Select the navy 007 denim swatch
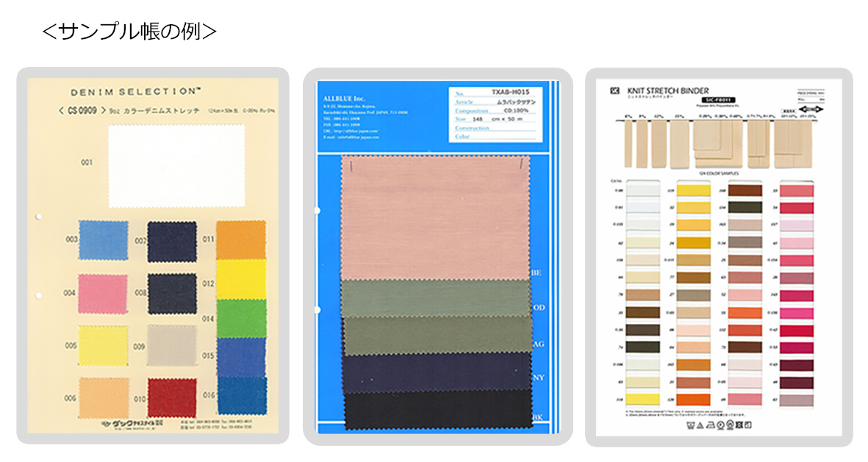Viewport: 868px width, 462px height. 171,242
